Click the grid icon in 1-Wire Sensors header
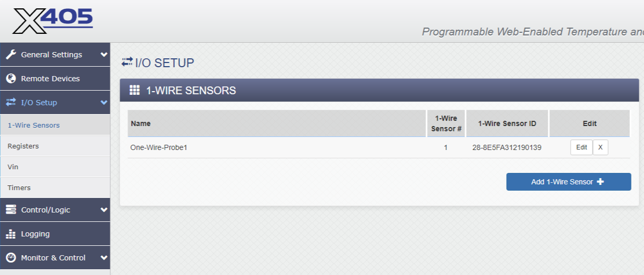This screenshot has height=275, width=644. pos(135,90)
